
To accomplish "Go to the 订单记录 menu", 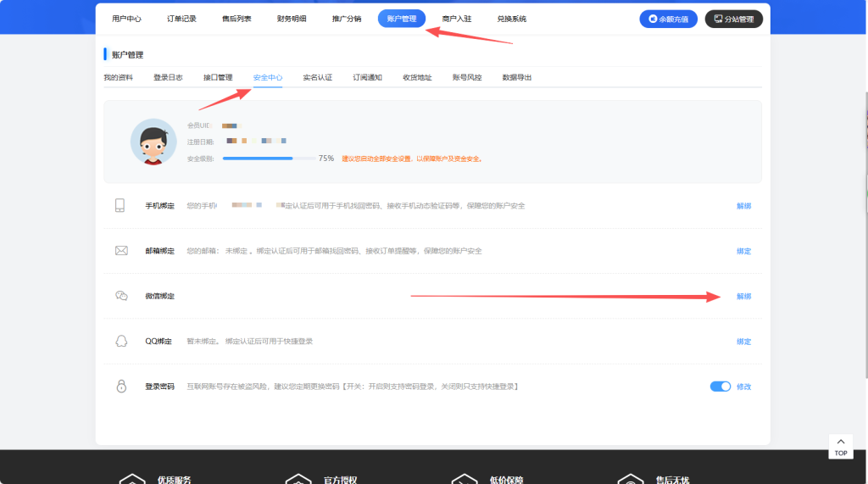I will [181, 19].
